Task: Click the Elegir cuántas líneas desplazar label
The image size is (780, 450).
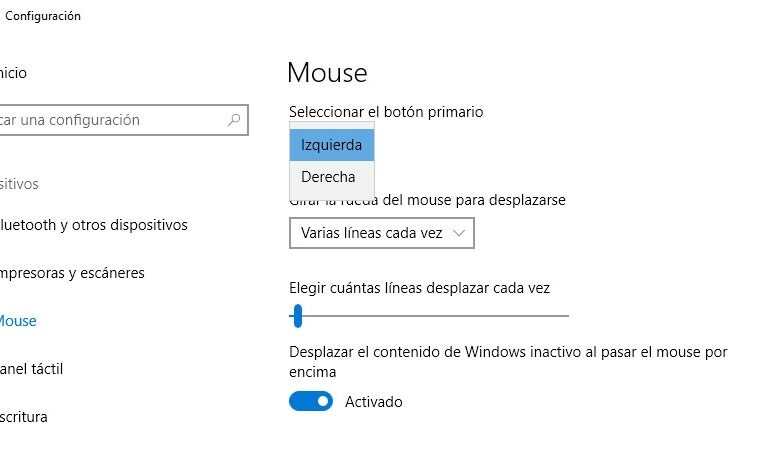Action: 419,288
